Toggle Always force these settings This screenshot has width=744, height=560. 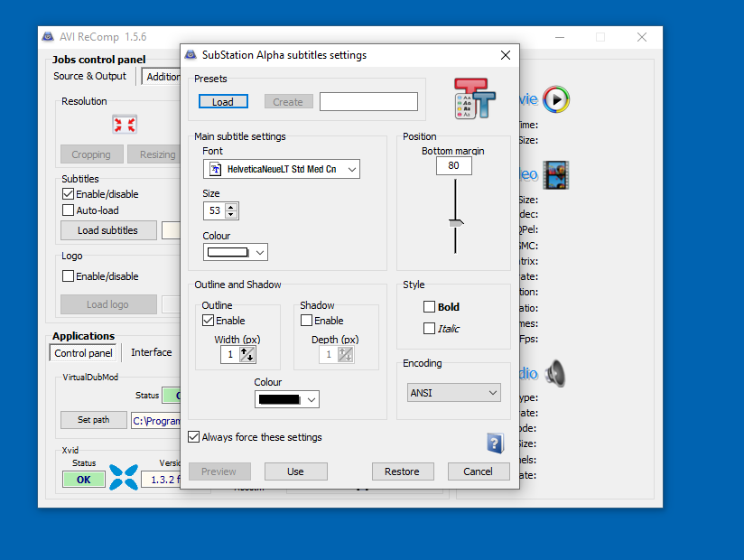pyautogui.click(x=193, y=437)
